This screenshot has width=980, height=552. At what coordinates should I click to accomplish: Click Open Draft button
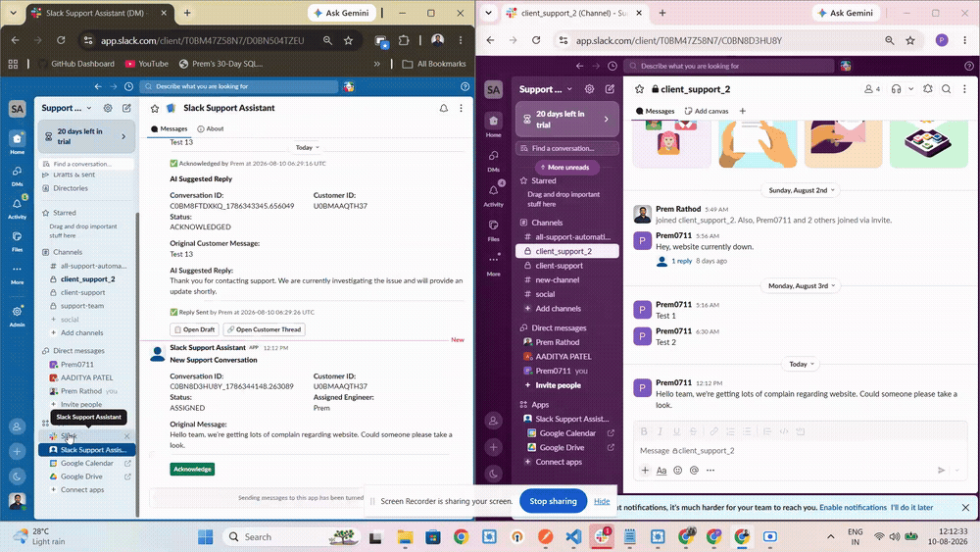click(194, 329)
